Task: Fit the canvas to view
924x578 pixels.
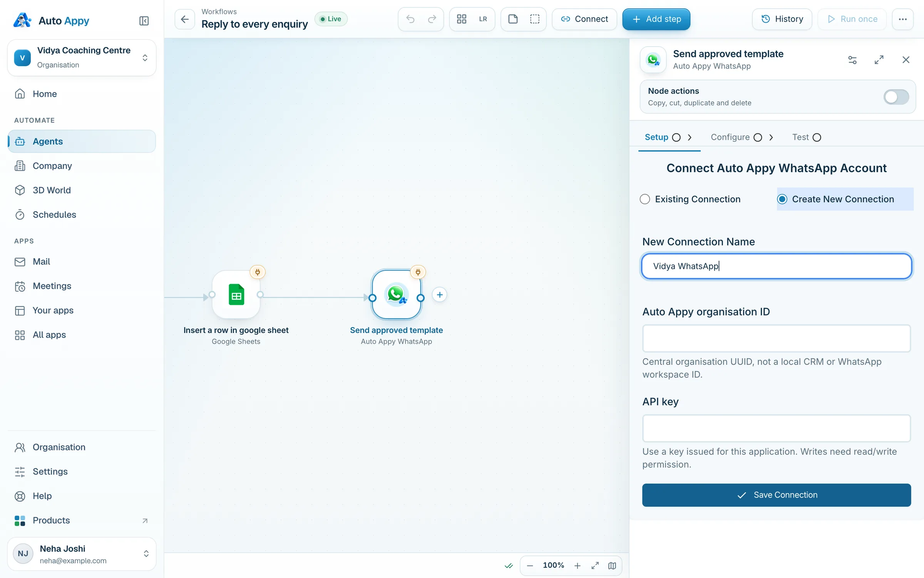Action: (x=595, y=565)
